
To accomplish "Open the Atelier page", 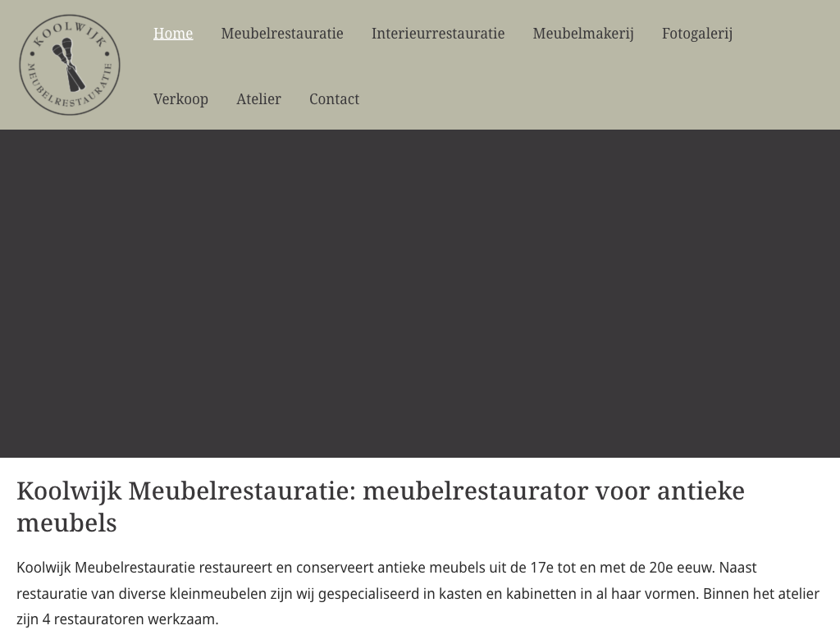I will [x=258, y=99].
